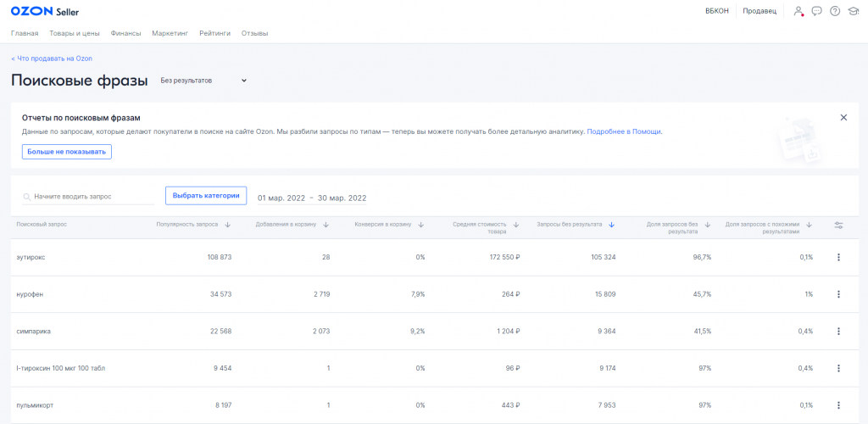The image size is (868, 424).
Task: Open more options for l-тироксин row
Action: click(838, 368)
